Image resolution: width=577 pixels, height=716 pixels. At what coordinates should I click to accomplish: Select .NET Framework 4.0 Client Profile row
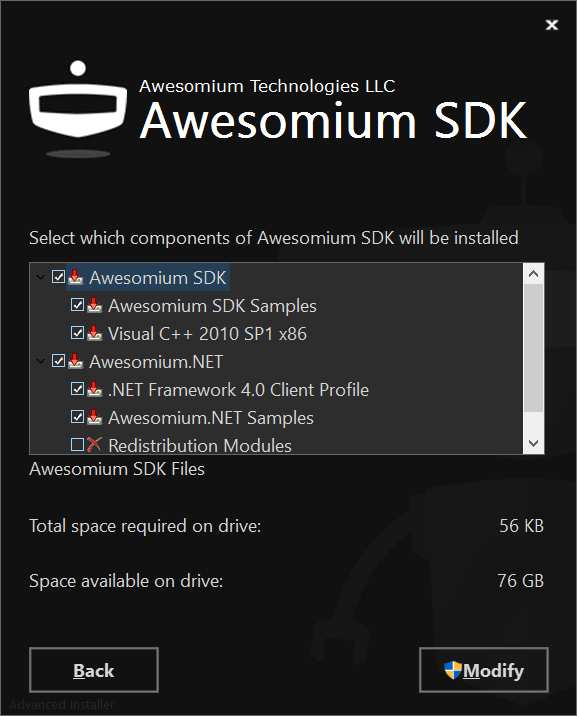click(x=238, y=390)
